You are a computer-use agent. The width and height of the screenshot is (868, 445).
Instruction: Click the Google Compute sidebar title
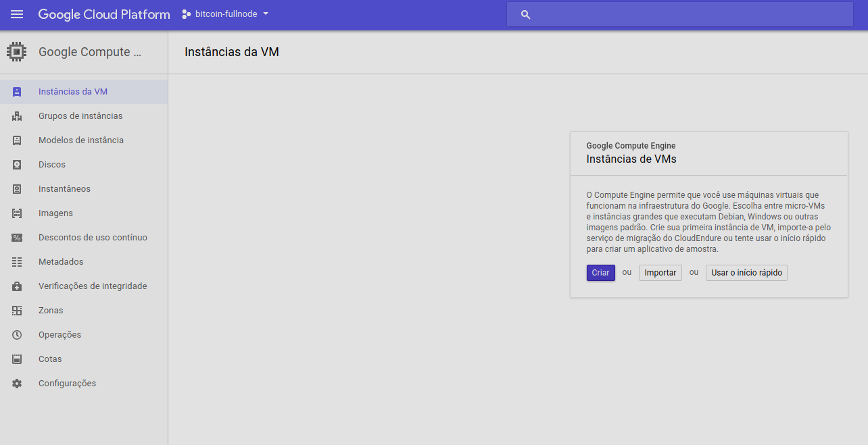click(90, 52)
